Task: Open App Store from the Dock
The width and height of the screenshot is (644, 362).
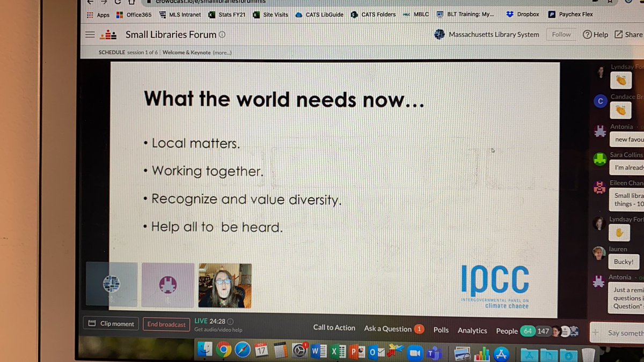Action: [x=501, y=353]
